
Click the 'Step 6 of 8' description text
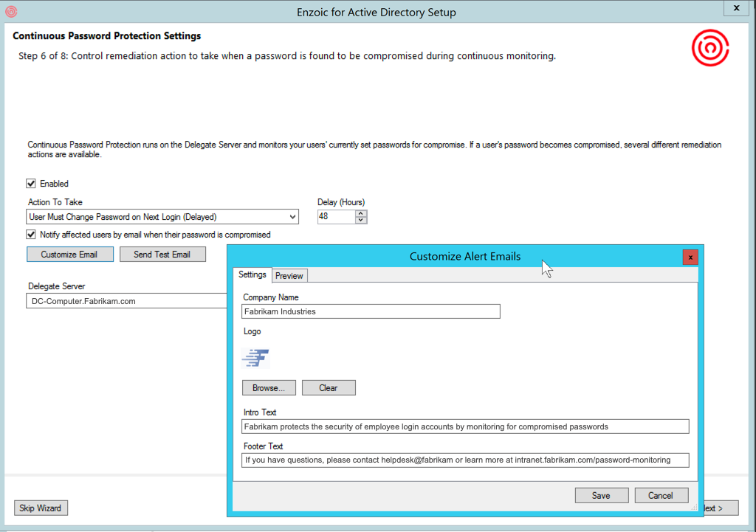[x=287, y=56]
